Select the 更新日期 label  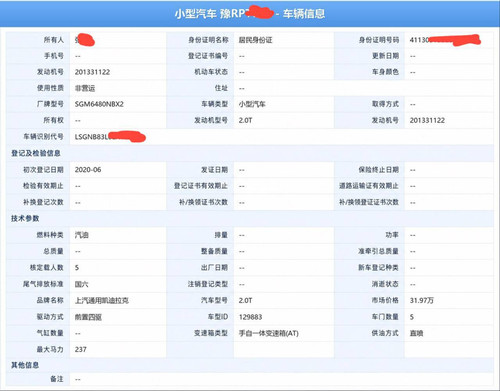point(385,56)
